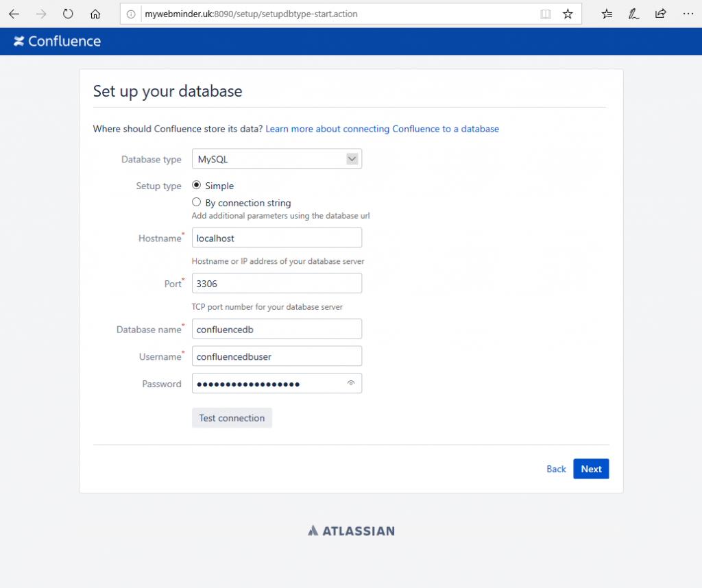This screenshot has width=702, height=588.
Task: Click the Confluence logo in header
Action: click(x=57, y=41)
